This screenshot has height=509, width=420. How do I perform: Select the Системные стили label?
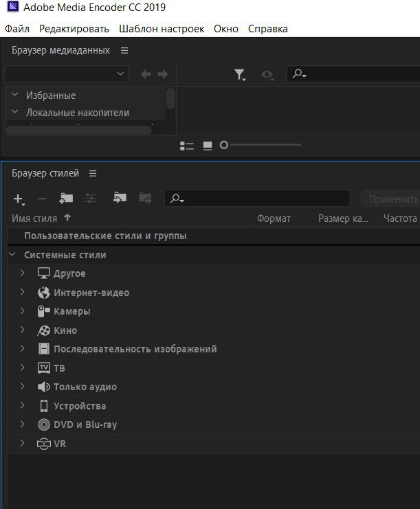click(x=65, y=255)
